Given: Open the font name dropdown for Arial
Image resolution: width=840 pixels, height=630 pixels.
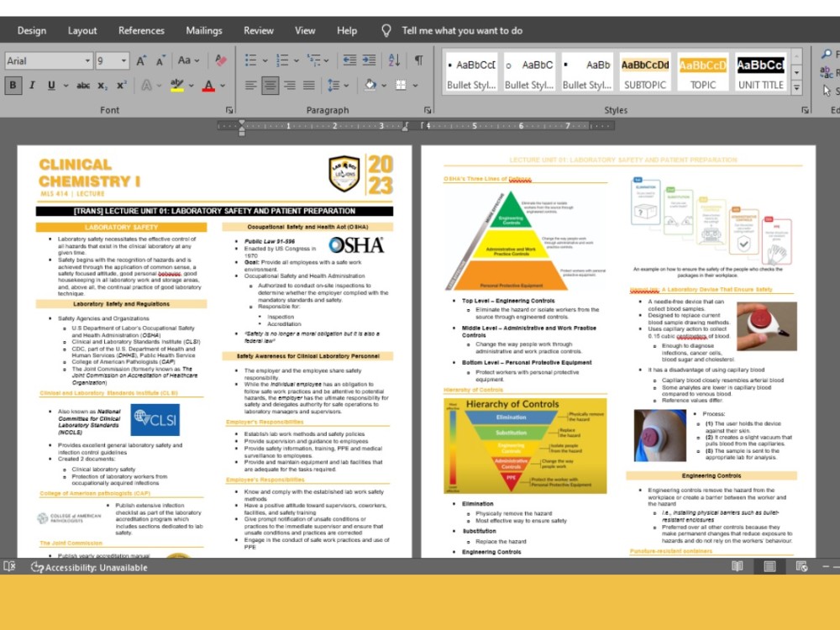Looking at the screenshot, I should (x=87, y=60).
